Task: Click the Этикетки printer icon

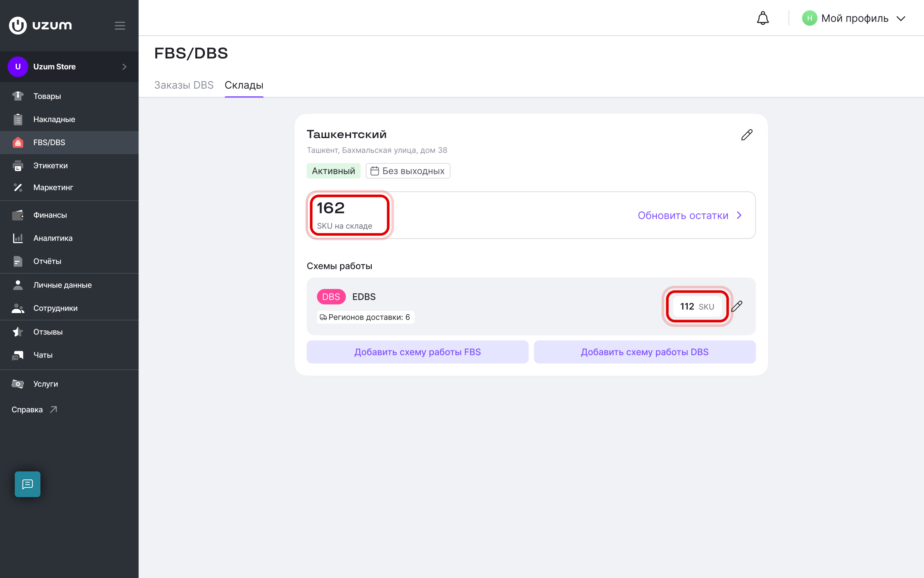Action: point(18,165)
